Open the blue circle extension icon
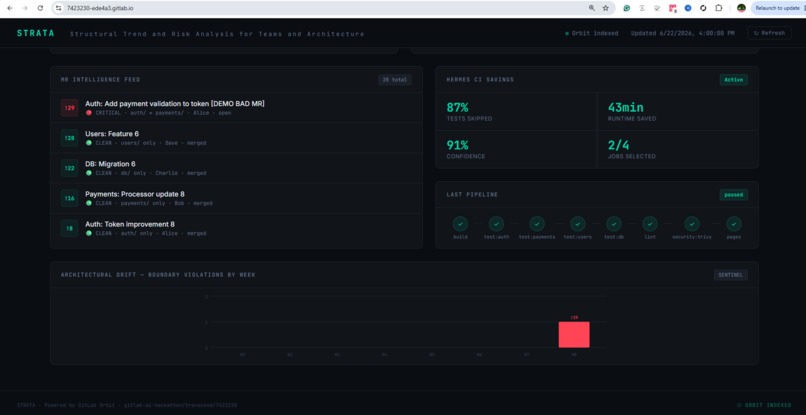 tap(688, 8)
